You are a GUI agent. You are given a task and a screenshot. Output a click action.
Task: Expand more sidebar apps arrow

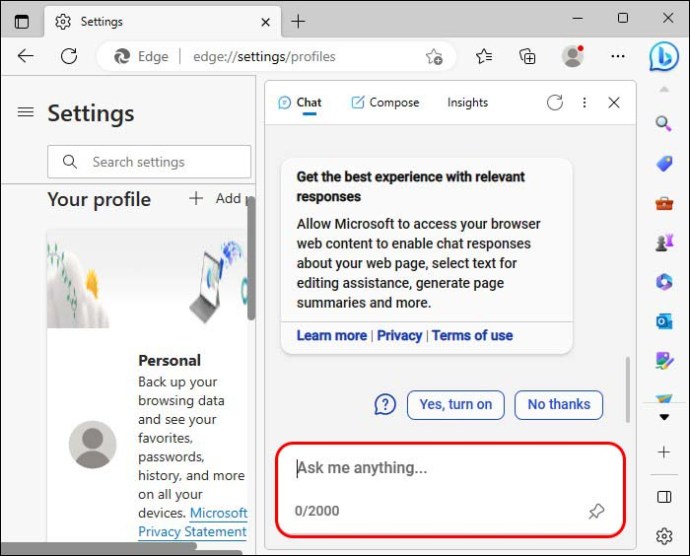coord(664,417)
